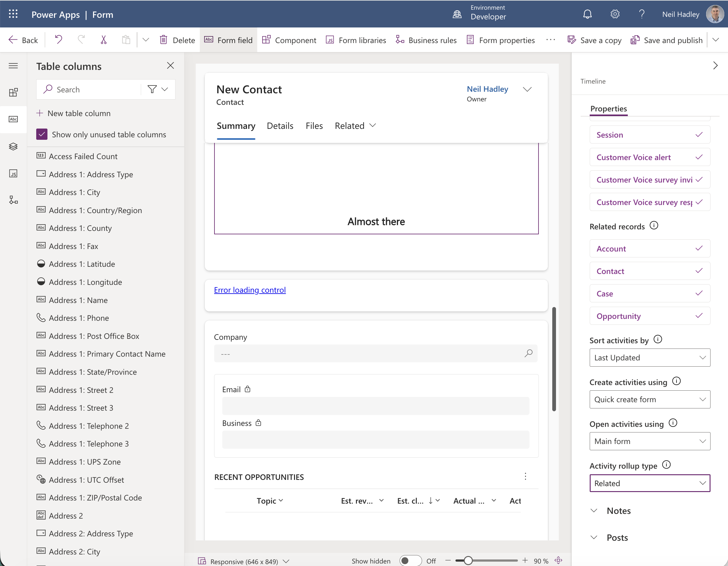This screenshot has height=566, width=728.
Task: Toggle the Opportunity related record
Action: pos(650,316)
